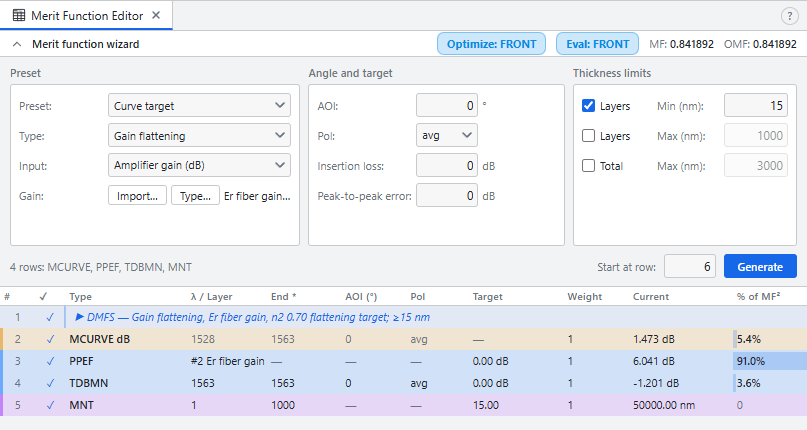
Task: Click the Start at row field
Action: click(x=690, y=266)
